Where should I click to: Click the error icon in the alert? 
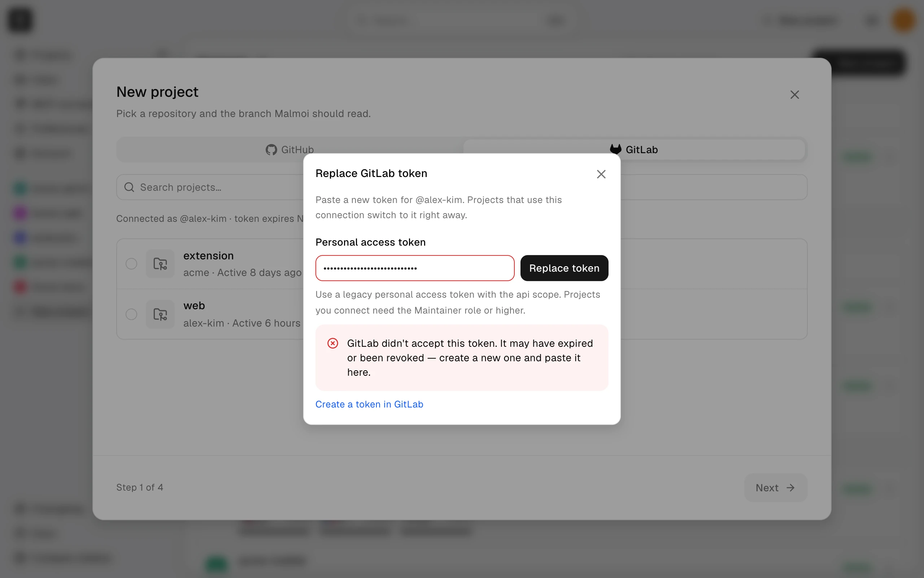pyautogui.click(x=332, y=343)
